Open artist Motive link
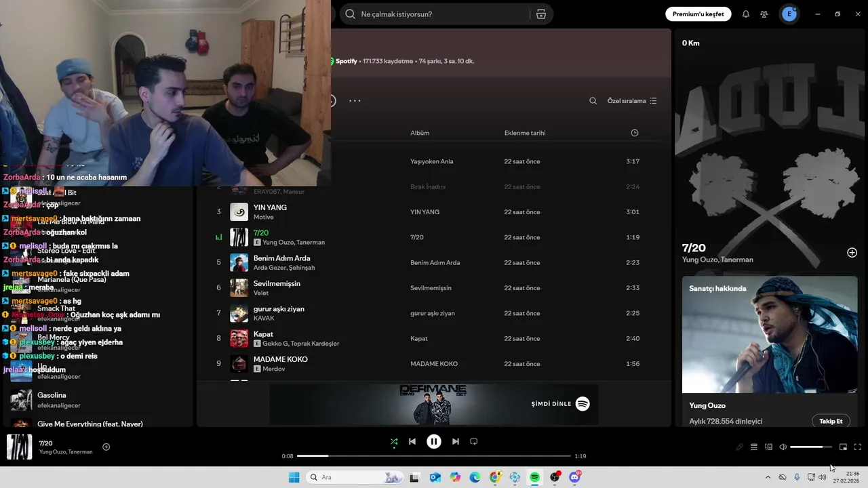Image resolution: width=868 pixels, height=488 pixels. pos(263,217)
